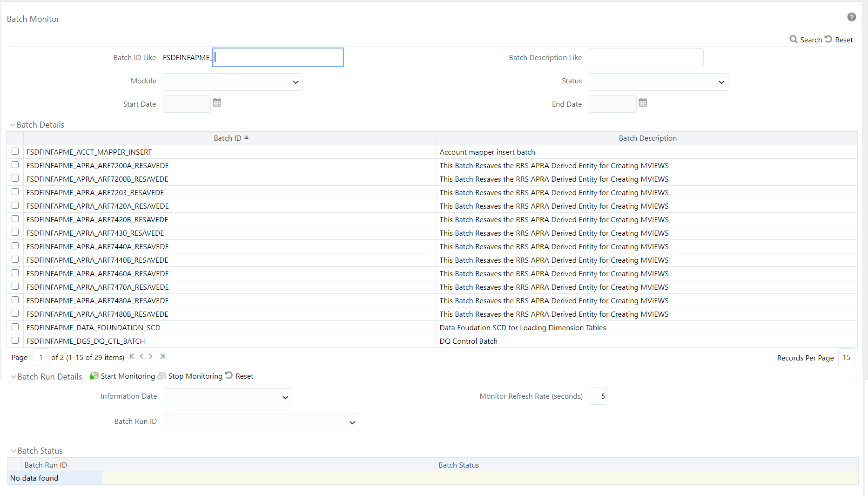
Task: Click the Reset icon next to Search
Action: coord(829,39)
